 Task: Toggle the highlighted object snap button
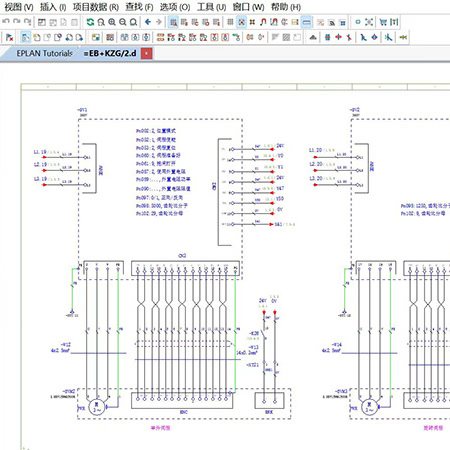(241, 22)
